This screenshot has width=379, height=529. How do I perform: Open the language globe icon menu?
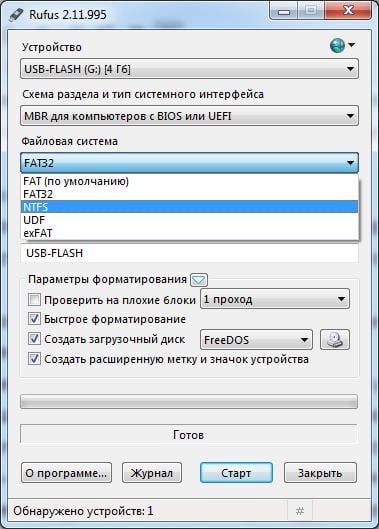pyautogui.click(x=342, y=45)
